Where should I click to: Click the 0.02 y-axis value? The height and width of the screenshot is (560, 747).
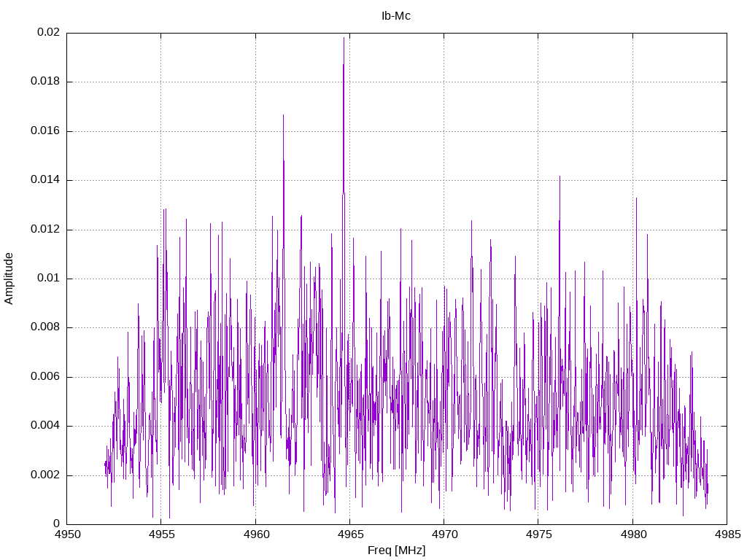[49, 32]
